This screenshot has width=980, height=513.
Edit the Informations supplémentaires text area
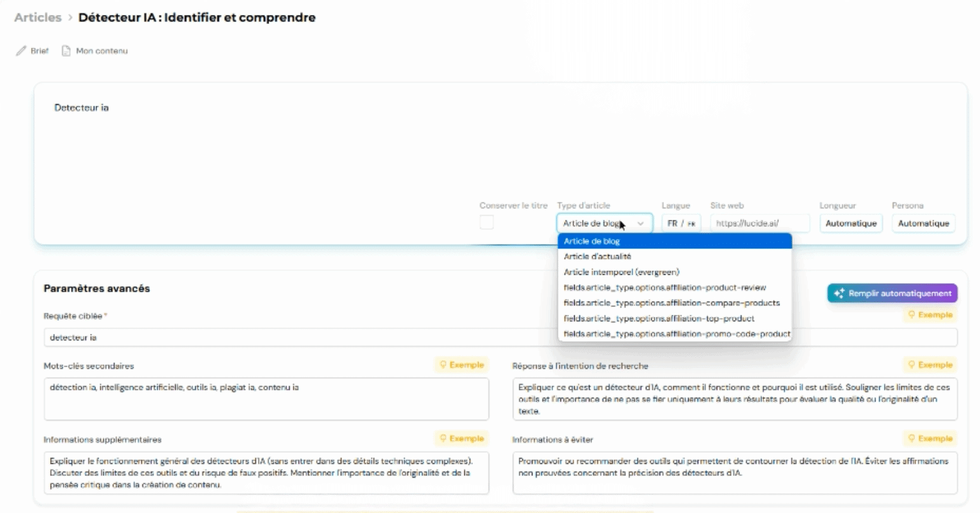266,472
